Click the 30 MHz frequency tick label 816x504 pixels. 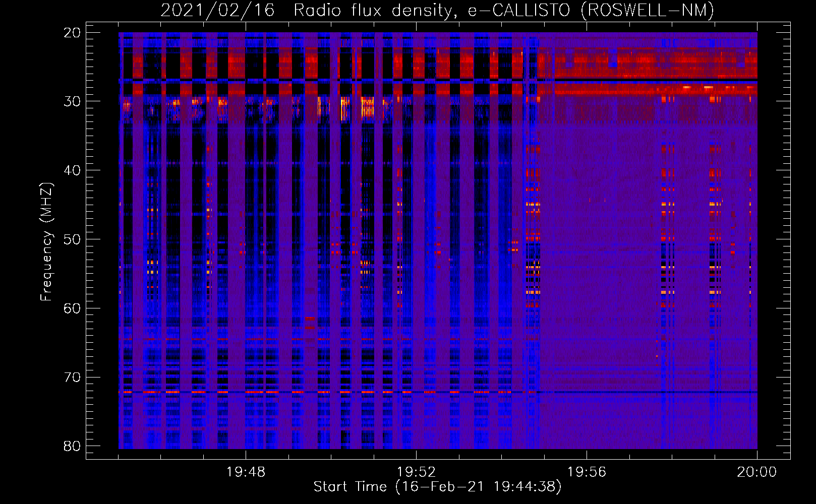pos(72,101)
